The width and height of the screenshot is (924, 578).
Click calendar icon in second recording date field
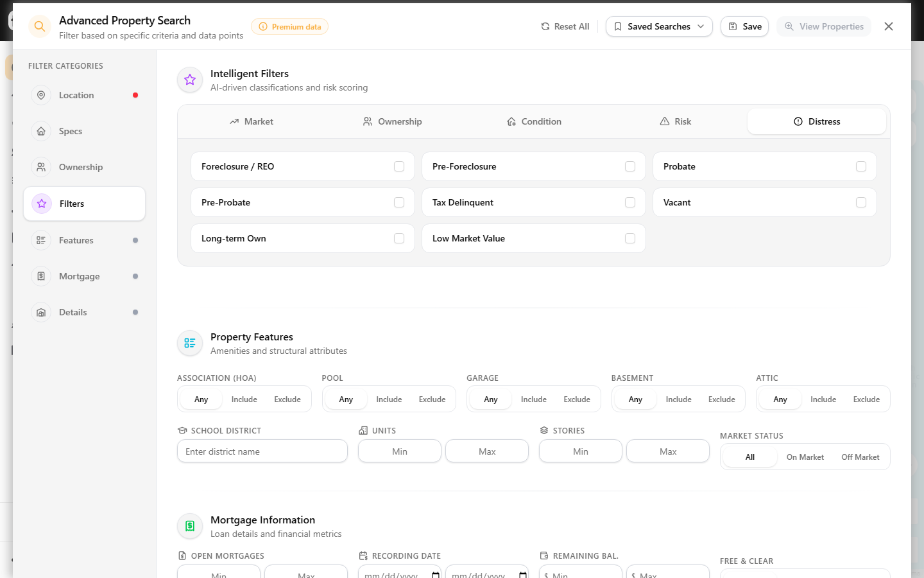point(523,575)
